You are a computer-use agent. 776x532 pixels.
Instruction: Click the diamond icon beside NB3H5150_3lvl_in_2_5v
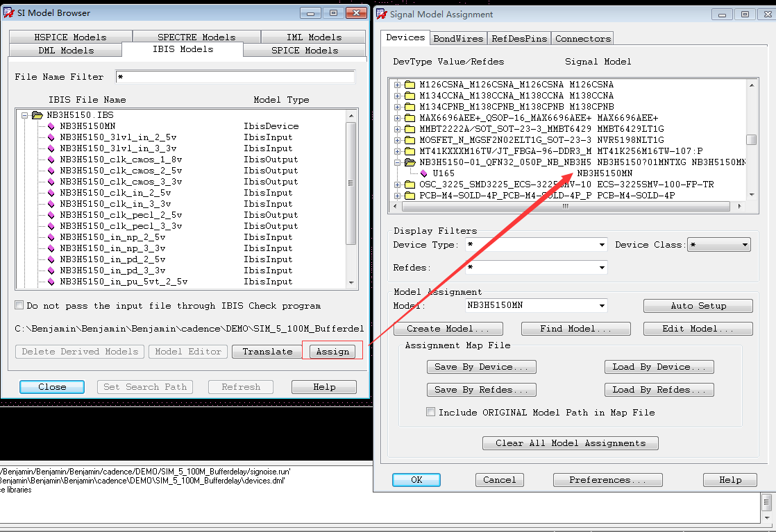51,137
